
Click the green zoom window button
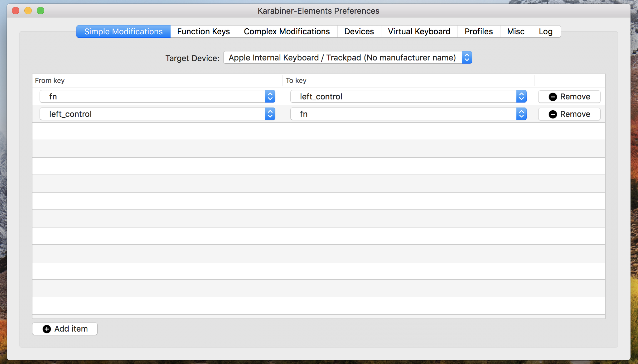(41, 11)
